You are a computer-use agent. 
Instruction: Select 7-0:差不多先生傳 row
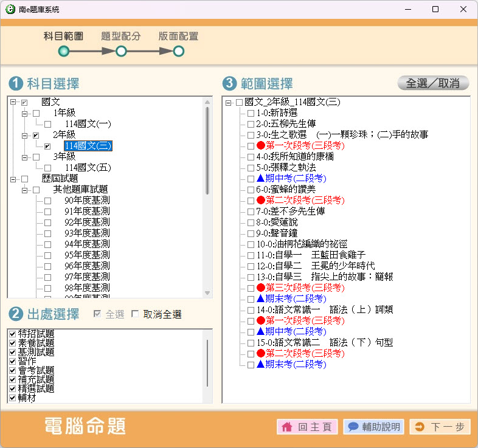290,211
